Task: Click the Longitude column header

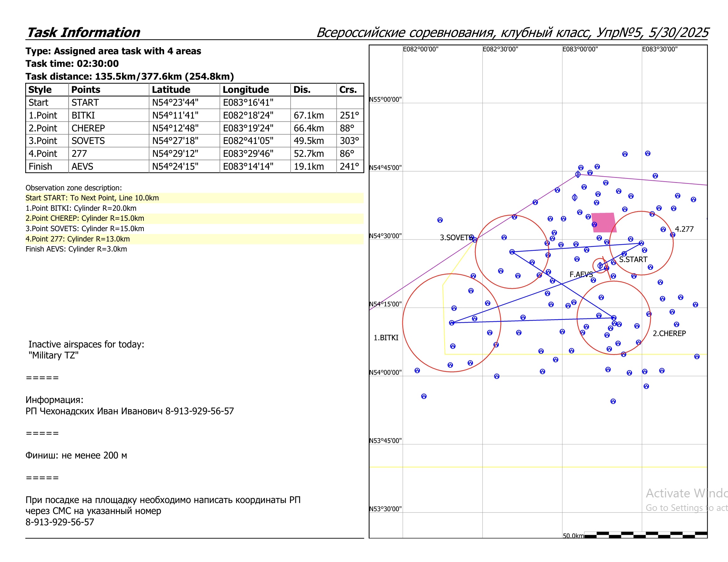Action: [x=246, y=90]
